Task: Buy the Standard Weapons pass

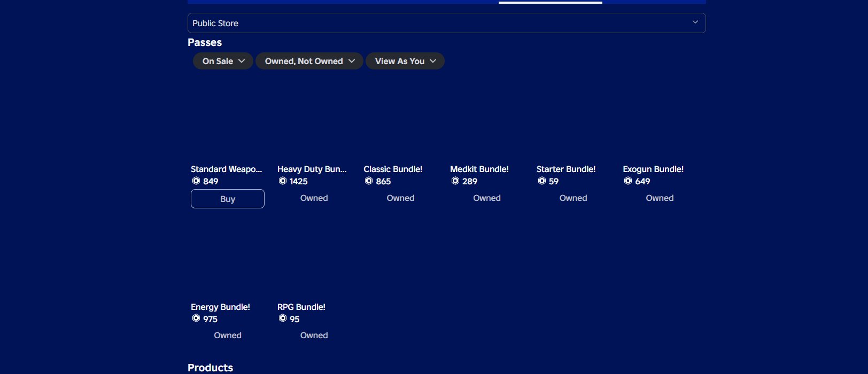Action: tap(228, 199)
